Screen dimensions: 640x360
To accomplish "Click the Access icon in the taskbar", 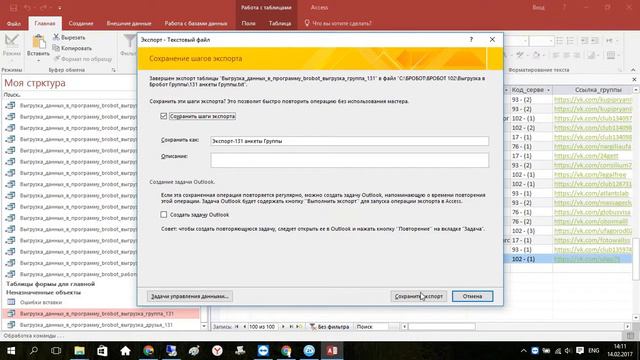I will coord(331,351).
